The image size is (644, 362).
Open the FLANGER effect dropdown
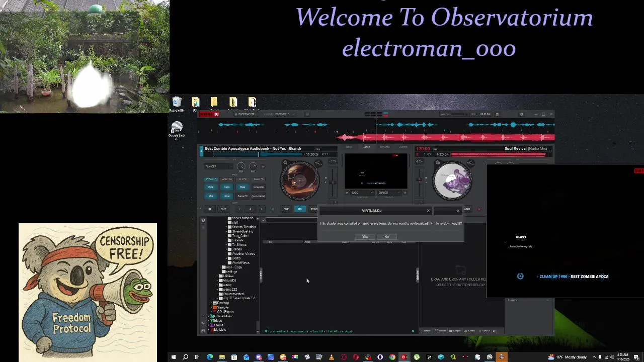(219, 166)
